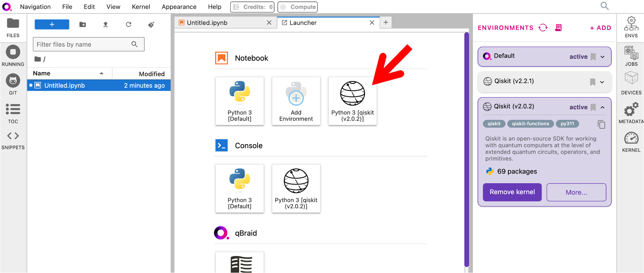Close the Untitled.ipynb tab

point(269,23)
